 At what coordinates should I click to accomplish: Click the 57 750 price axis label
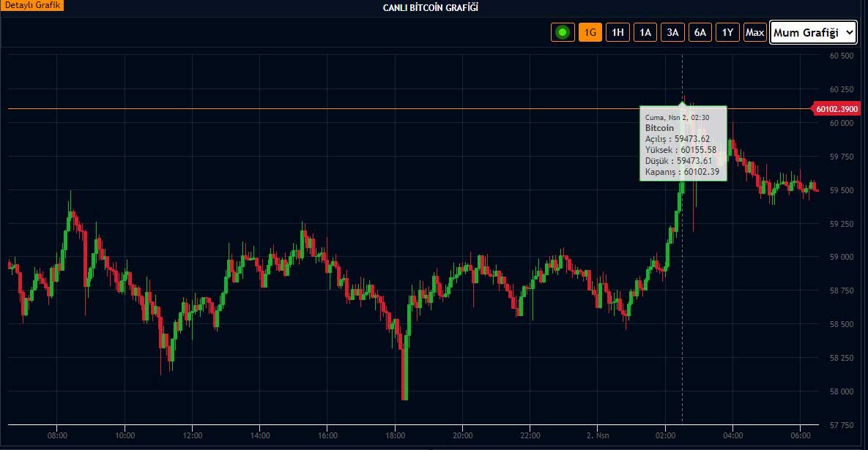(x=842, y=425)
